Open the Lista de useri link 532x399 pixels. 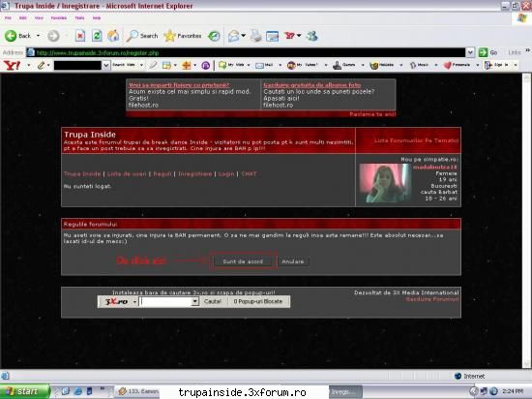pyautogui.click(x=127, y=174)
